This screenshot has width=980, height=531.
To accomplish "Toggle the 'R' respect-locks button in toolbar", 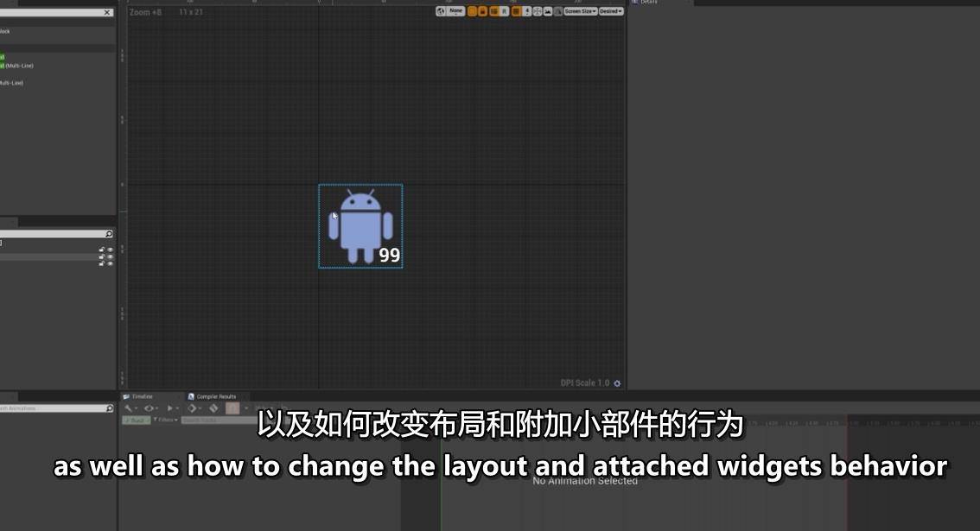I will click(505, 11).
